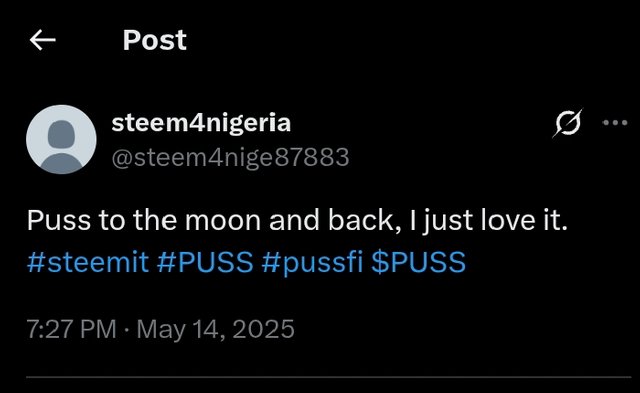Click the phrase "Puss to the moon"
Screen dimensions: 640x393
click(x=144, y=220)
